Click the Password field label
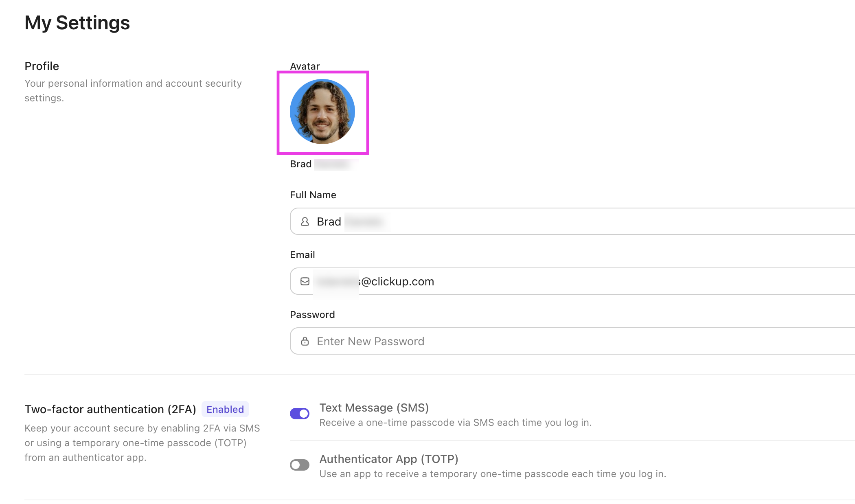The width and height of the screenshot is (855, 504). (x=312, y=315)
